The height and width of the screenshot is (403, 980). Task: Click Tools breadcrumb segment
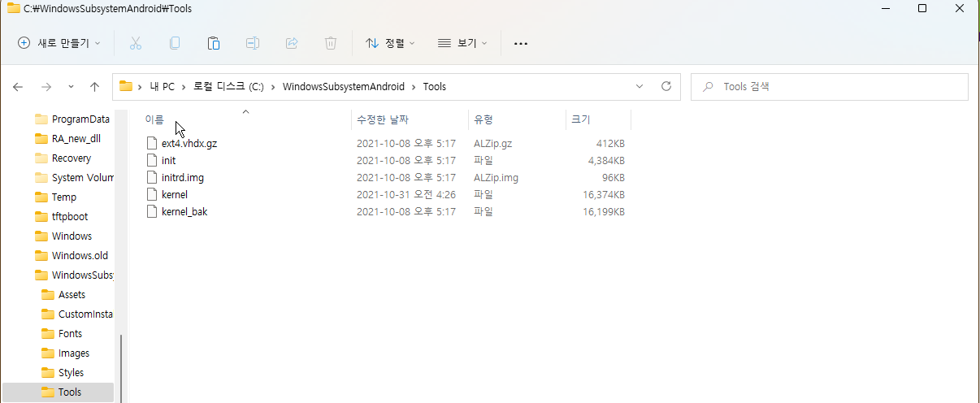click(434, 86)
